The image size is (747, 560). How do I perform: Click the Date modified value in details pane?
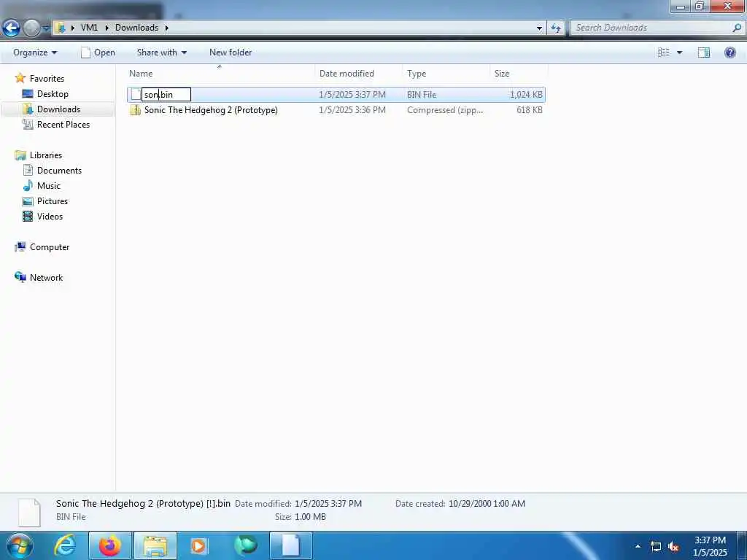pyautogui.click(x=328, y=504)
